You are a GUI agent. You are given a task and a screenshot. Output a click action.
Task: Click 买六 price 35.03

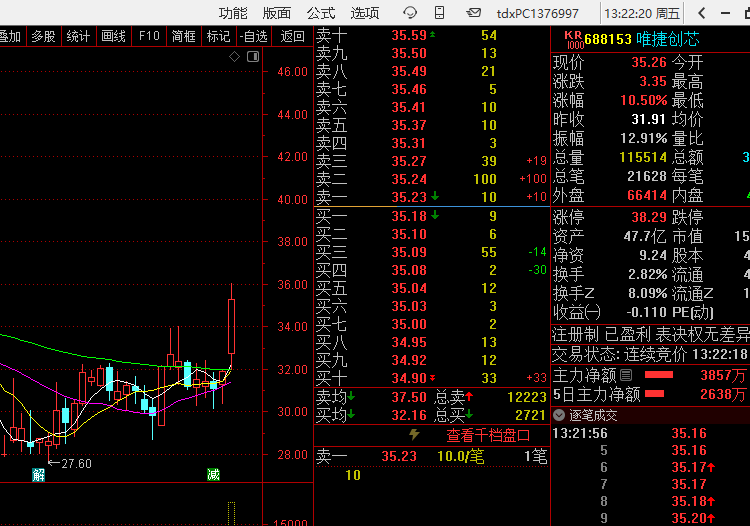(409, 307)
